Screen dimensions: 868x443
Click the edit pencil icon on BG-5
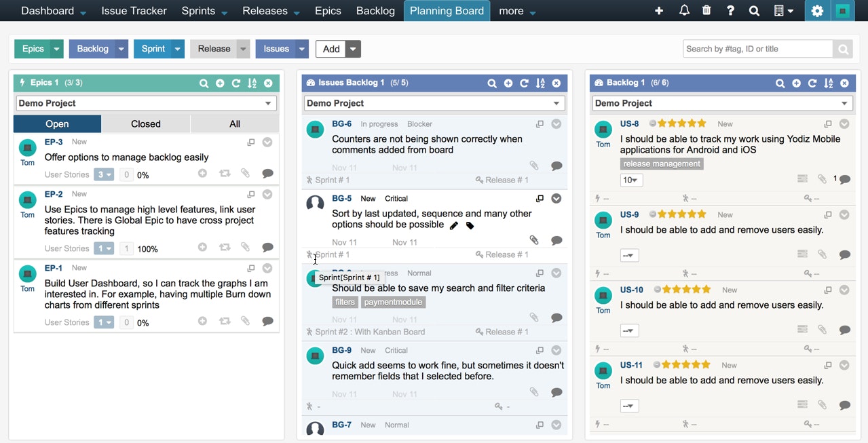[x=454, y=225]
